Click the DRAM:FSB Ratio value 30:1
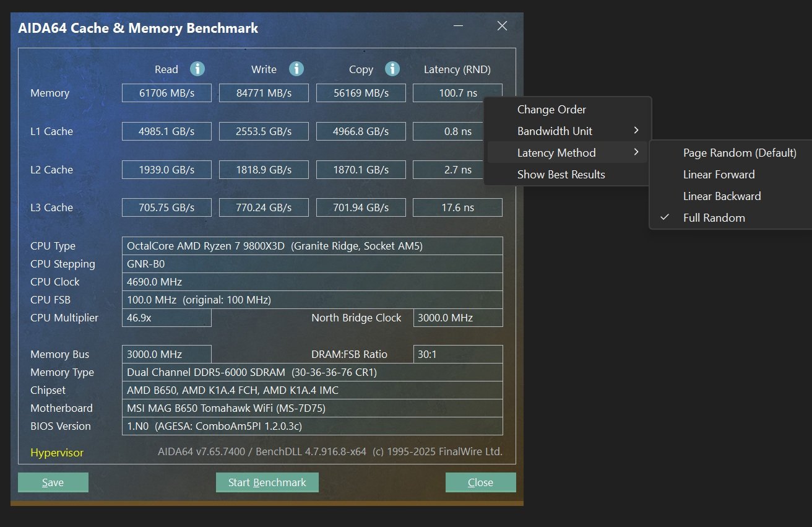The width and height of the screenshot is (812, 527). coord(457,354)
